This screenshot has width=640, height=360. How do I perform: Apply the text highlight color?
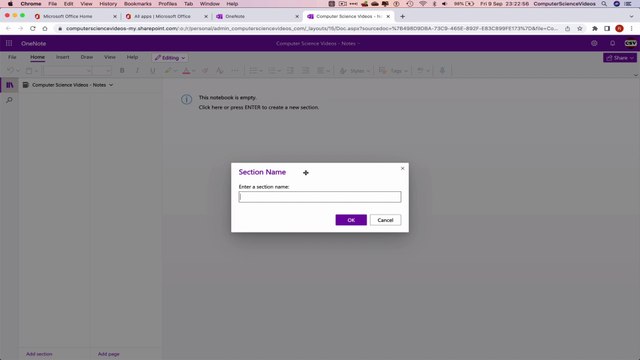click(168, 71)
